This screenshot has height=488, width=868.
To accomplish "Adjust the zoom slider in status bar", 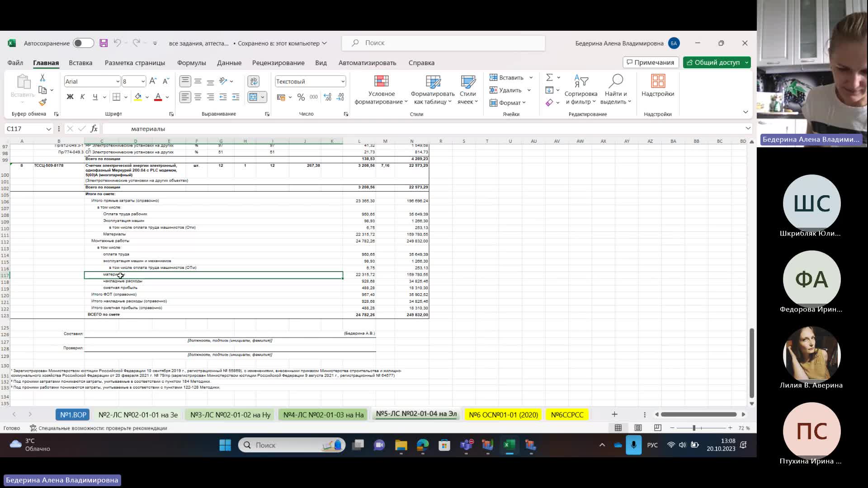I will click(694, 428).
